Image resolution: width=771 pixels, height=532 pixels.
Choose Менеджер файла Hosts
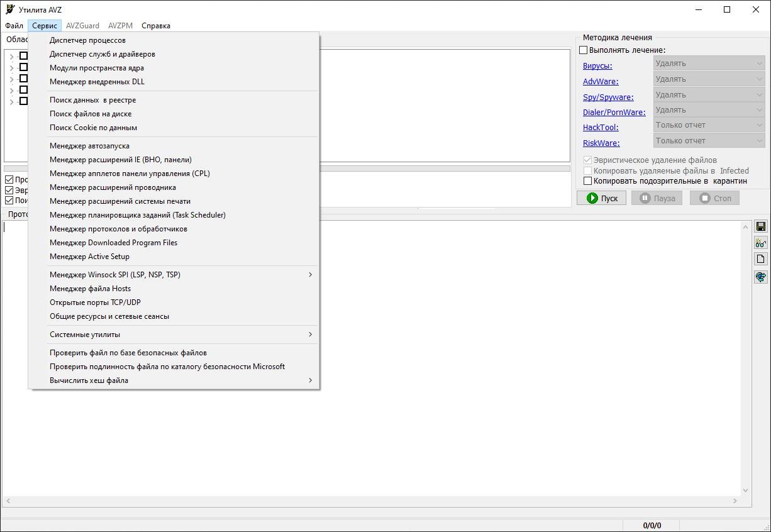pyautogui.click(x=90, y=289)
